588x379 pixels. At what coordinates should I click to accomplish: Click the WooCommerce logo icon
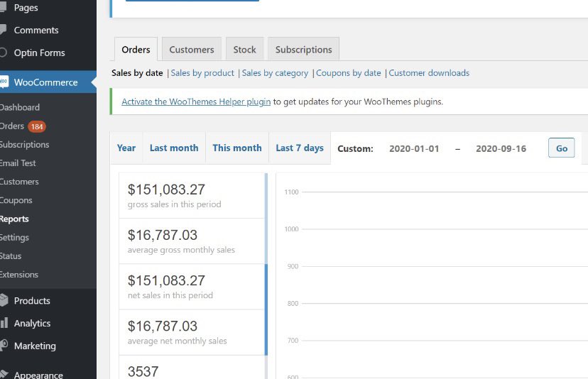(4, 82)
